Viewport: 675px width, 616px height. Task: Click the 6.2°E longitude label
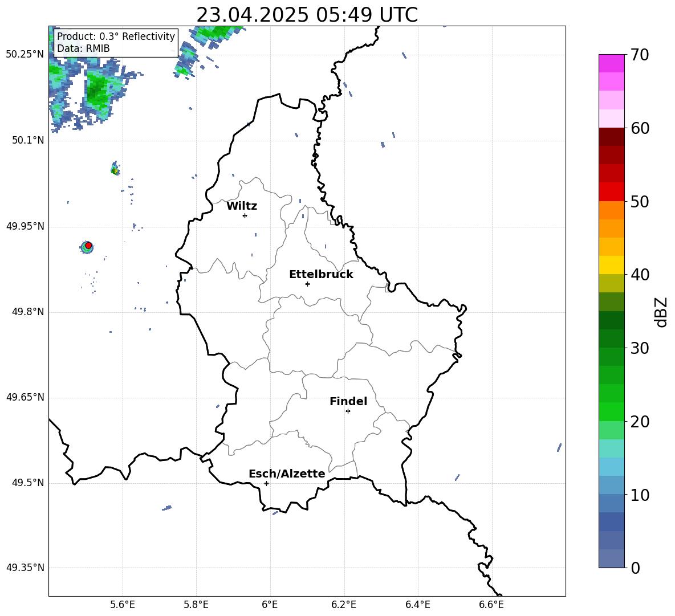click(x=344, y=605)
